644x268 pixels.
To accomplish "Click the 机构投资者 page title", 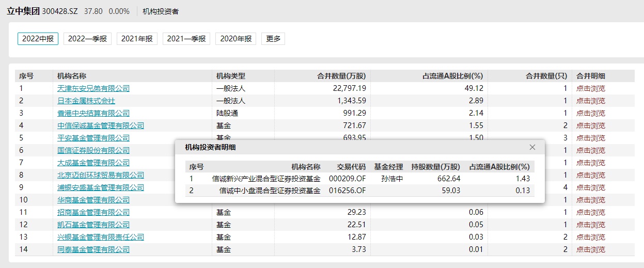I will [161, 11].
